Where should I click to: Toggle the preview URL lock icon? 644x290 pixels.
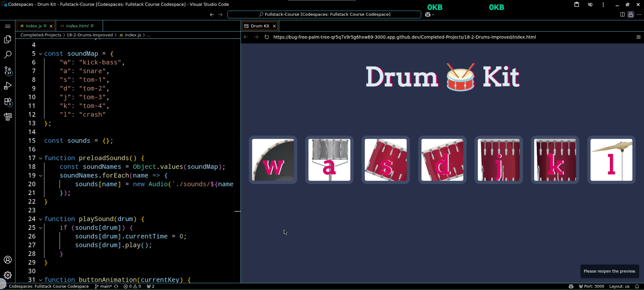click(631, 15)
